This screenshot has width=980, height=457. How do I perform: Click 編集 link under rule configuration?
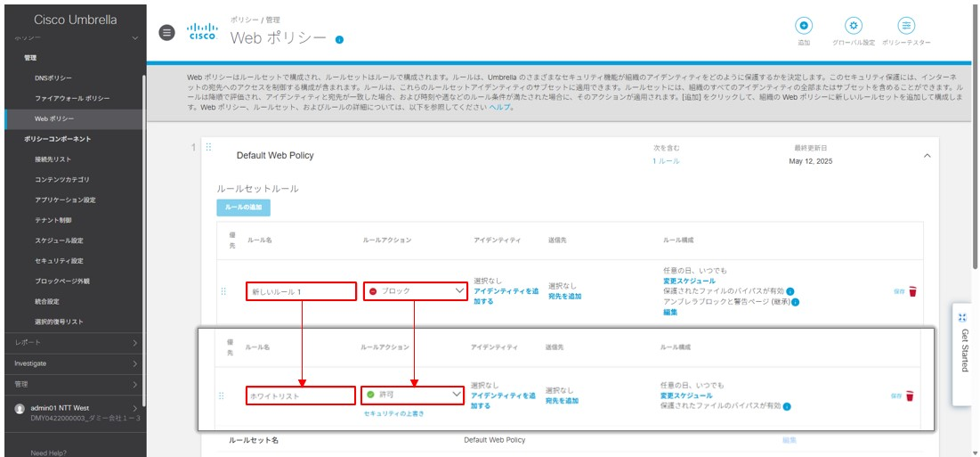(x=670, y=312)
